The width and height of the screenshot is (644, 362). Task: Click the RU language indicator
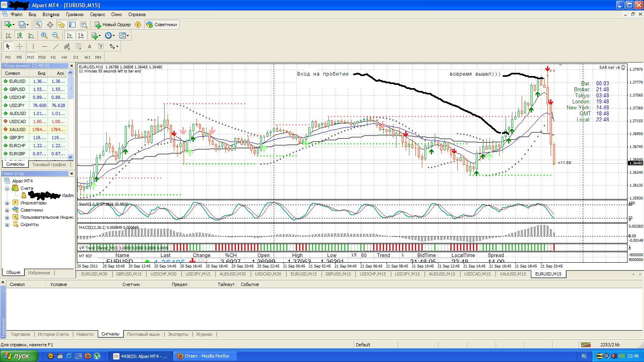click(584, 356)
